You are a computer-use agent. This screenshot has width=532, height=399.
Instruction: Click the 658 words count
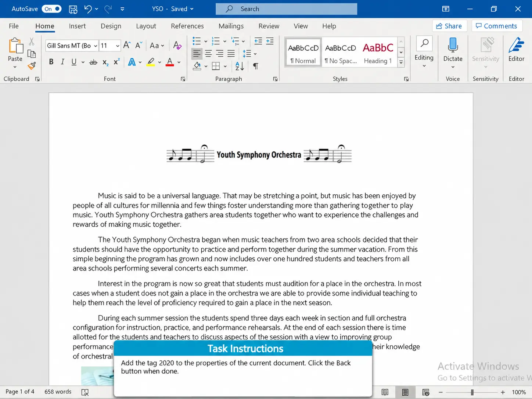[x=58, y=392]
